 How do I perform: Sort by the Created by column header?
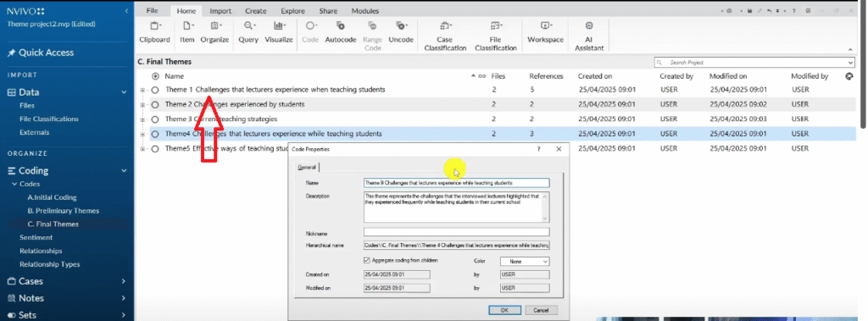[676, 76]
